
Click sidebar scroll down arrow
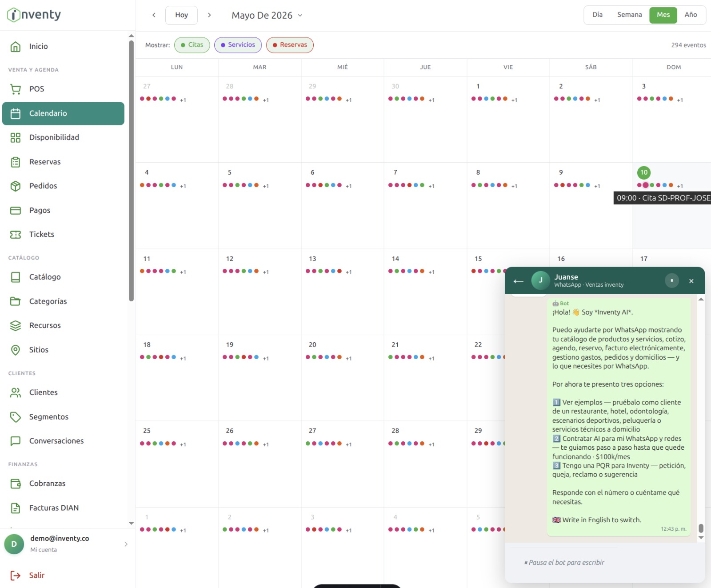tap(131, 523)
